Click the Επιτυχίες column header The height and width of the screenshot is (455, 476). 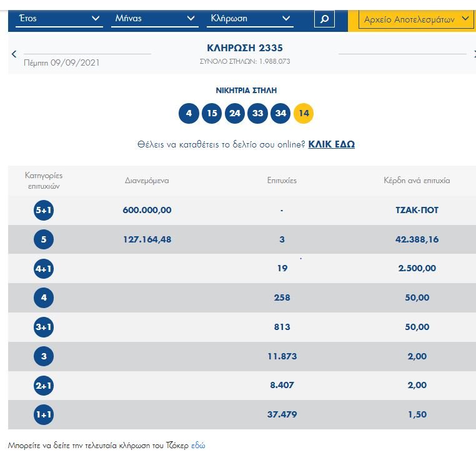point(282,181)
